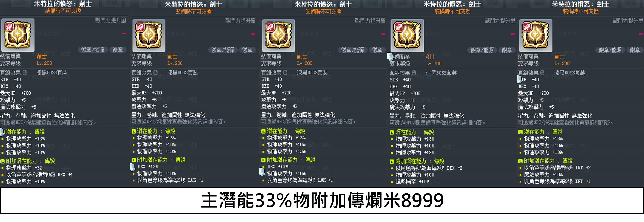Click the 魔法攻擊力 +10% bonus potential line

click(543, 175)
